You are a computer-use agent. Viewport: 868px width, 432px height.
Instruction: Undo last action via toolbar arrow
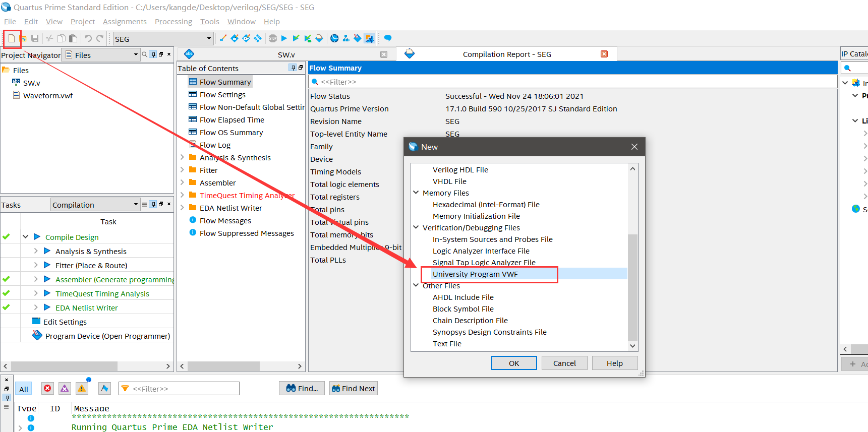pos(88,38)
